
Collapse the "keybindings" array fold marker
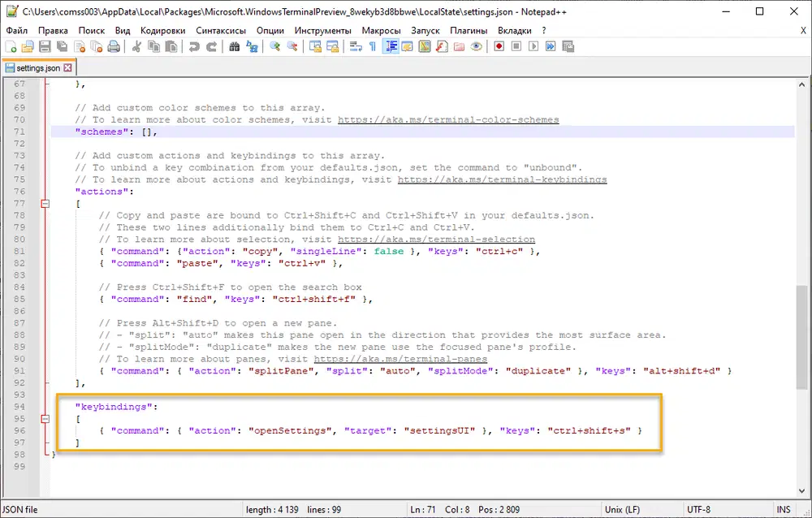point(45,419)
